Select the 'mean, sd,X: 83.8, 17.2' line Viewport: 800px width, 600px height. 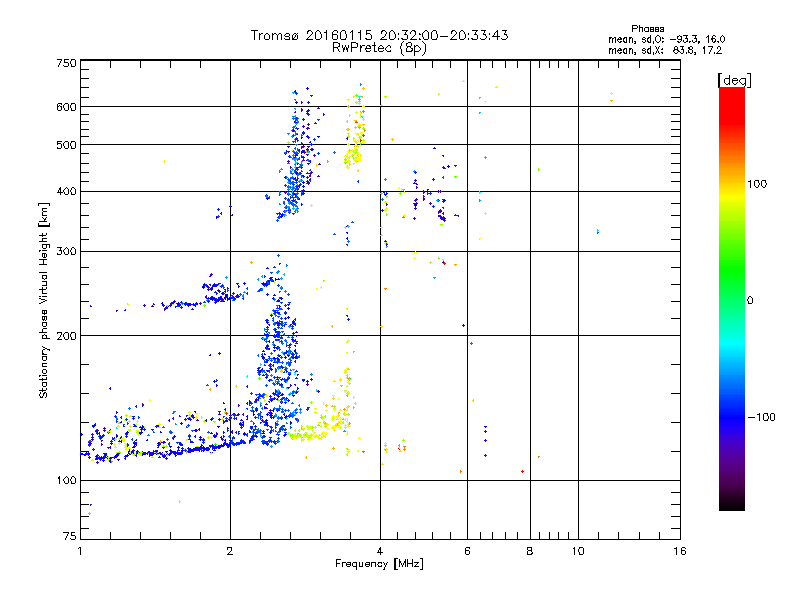[665, 50]
